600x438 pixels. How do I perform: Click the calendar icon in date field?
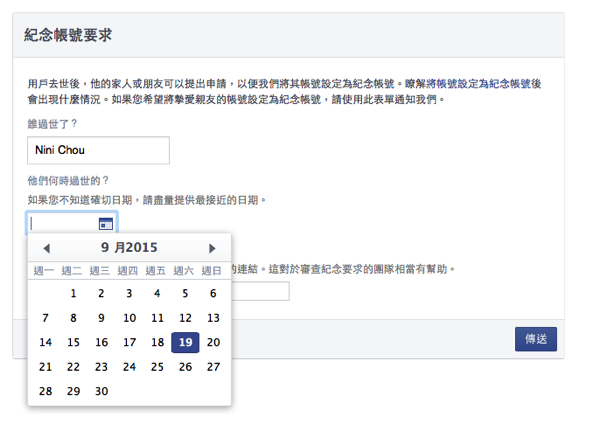[106, 223]
